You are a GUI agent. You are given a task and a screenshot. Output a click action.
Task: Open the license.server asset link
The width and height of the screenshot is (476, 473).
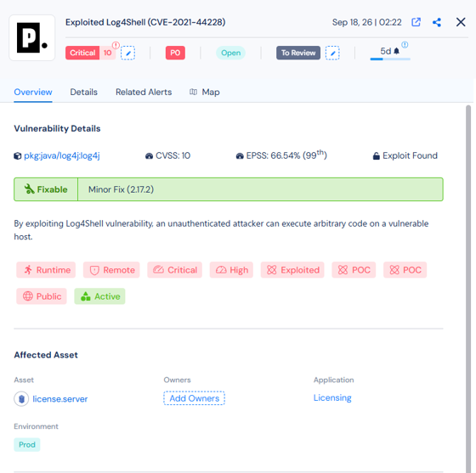(60, 399)
